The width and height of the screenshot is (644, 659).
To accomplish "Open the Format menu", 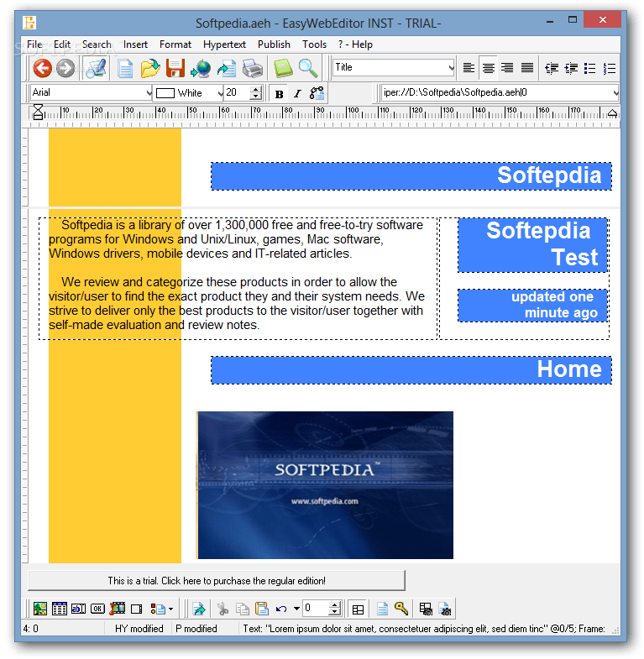I will [x=175, y=44].
